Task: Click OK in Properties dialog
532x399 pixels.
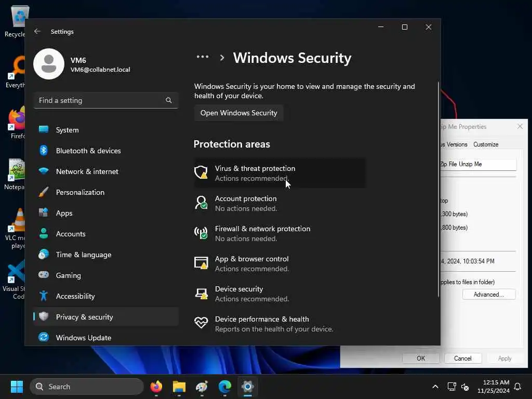Action: (421, 358)
